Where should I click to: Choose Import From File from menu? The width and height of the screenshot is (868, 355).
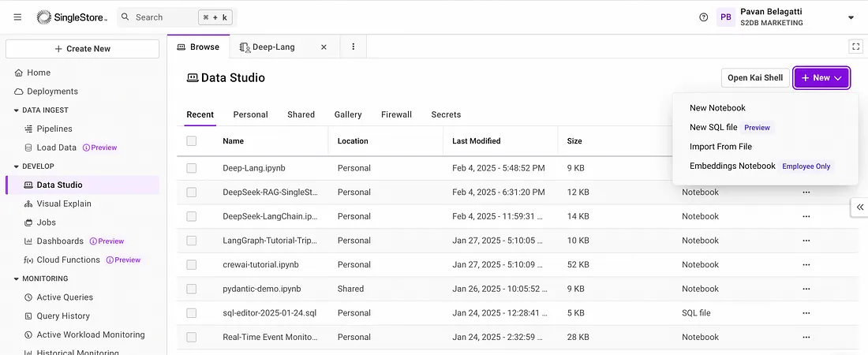(720, 147)
